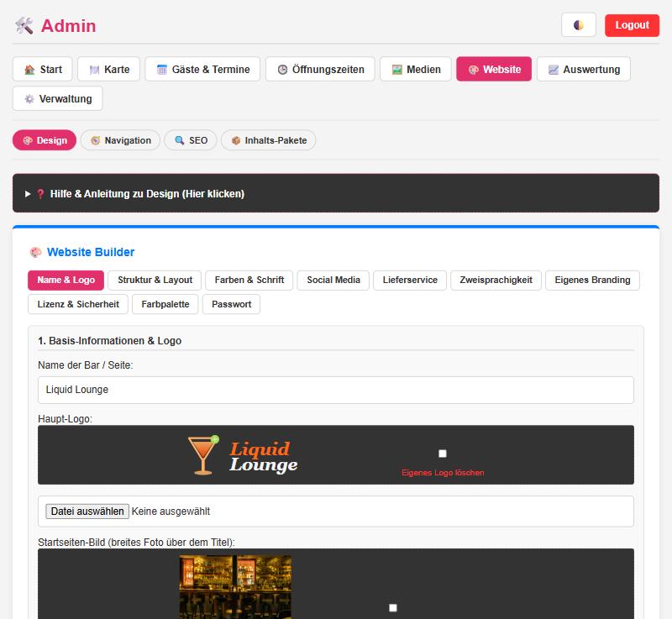
Task: Open the Social Media tab
Action: point(333,281)
